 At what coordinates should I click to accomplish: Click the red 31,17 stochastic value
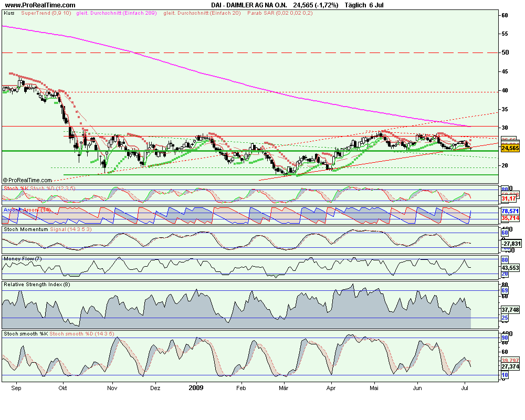tap(509, 199)
